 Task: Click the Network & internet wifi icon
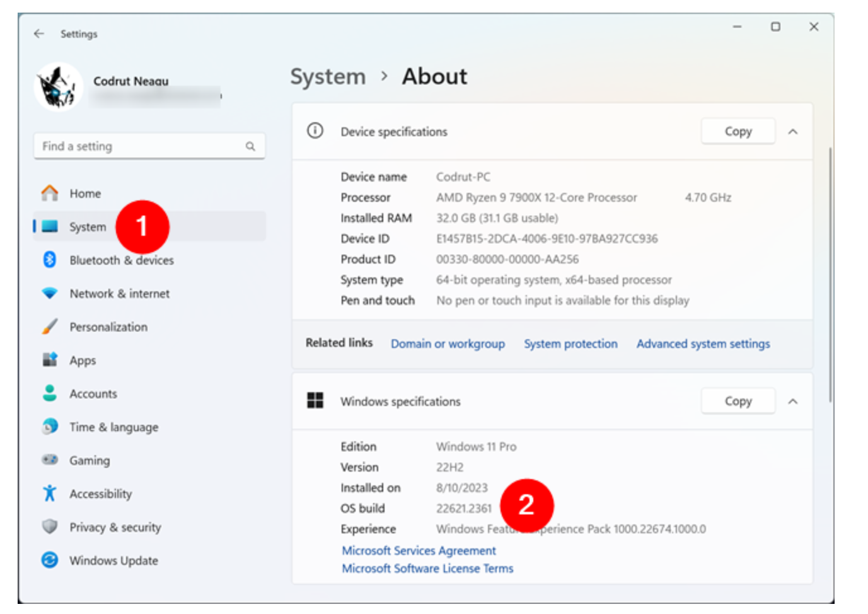click(50, 293)
